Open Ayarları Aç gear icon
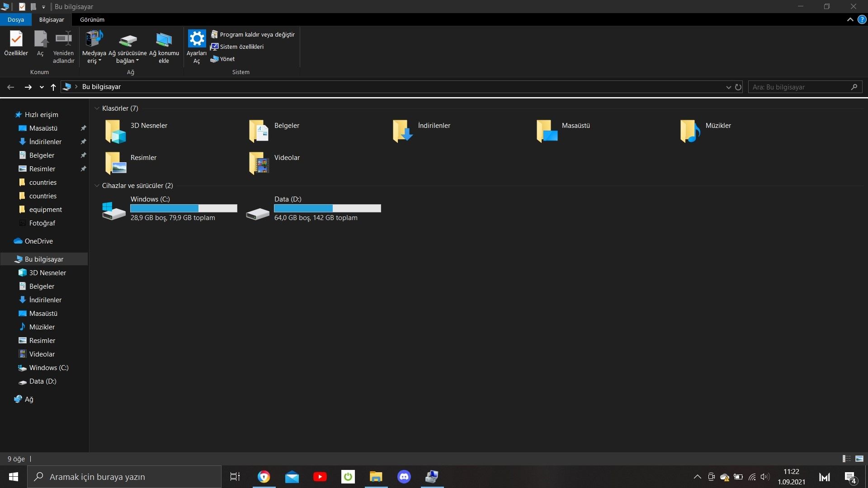 (197, 39)
